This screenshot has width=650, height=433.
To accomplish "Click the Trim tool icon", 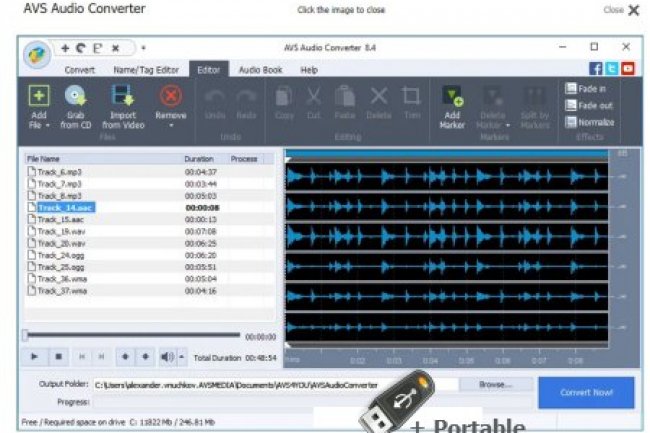I will (410, 96).
